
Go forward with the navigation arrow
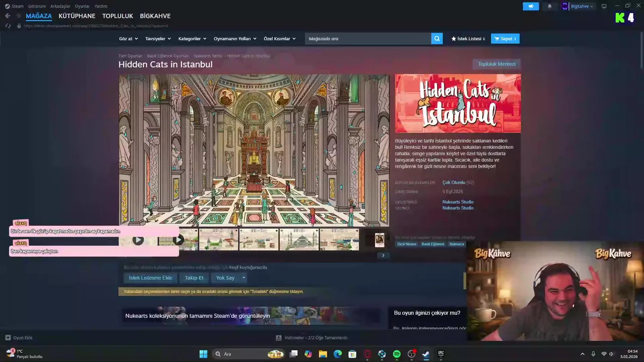coord(19,16)
